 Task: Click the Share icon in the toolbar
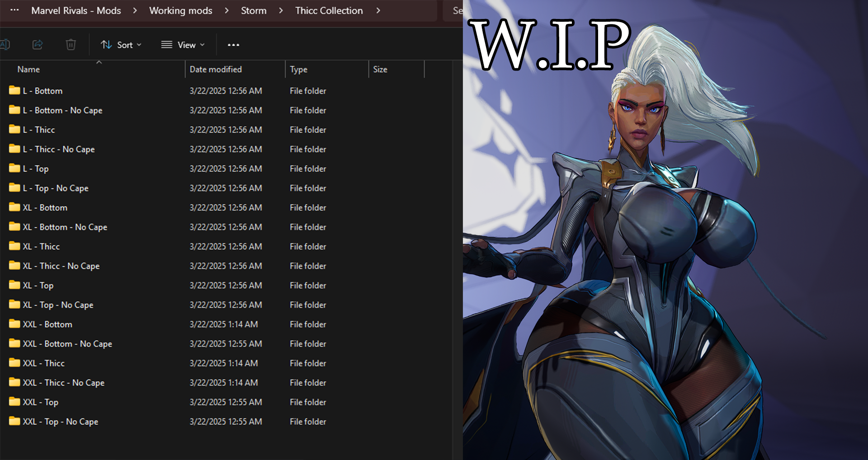click(38, 44)
